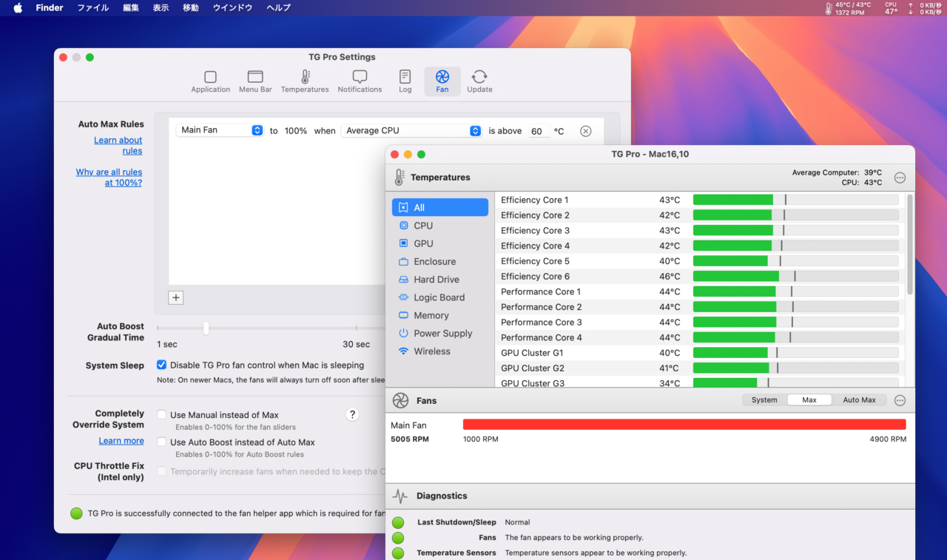
Task: Click the green fan helper status indicator
Action: pos(76,513)
